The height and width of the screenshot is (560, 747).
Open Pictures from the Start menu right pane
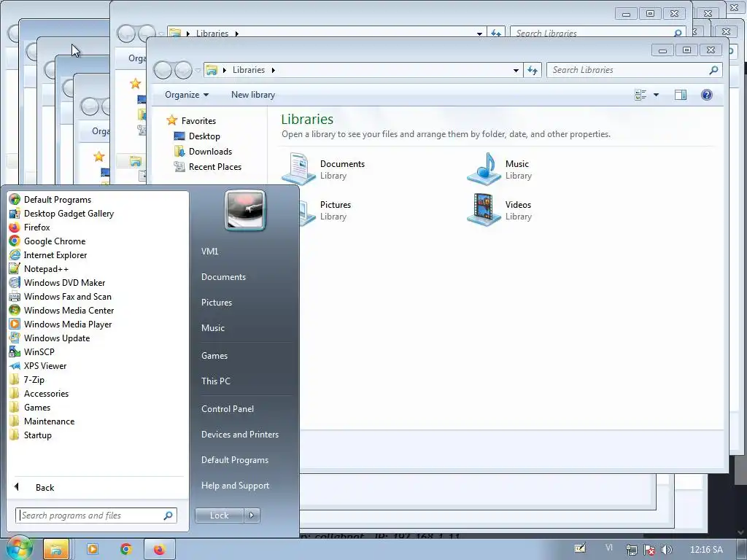[216, 303]
